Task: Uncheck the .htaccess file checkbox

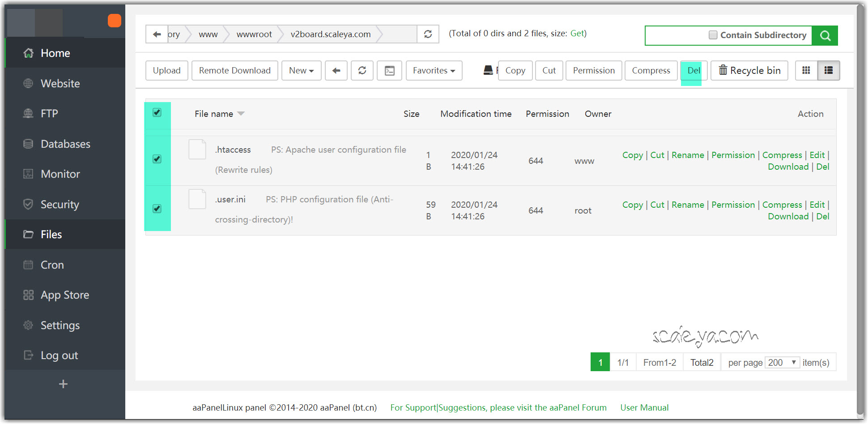Action: click(x=157, y=159)
